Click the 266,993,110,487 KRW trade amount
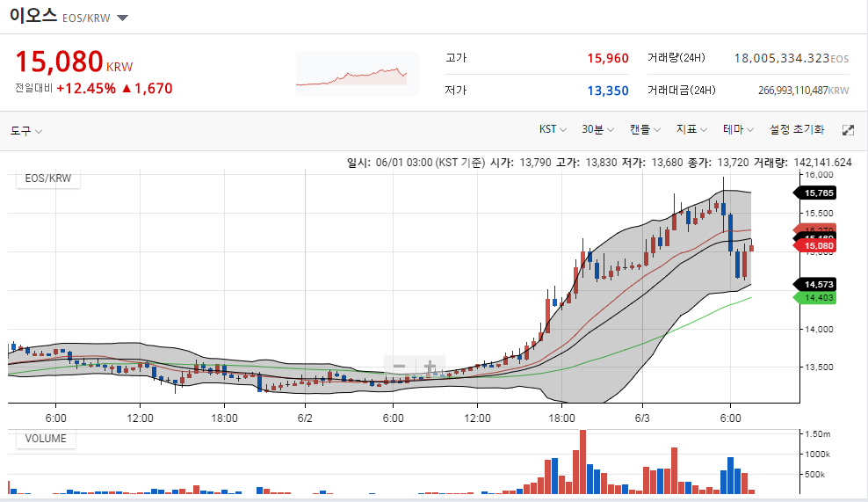Viewport: 868px width, 502px height. coord(803,91)
